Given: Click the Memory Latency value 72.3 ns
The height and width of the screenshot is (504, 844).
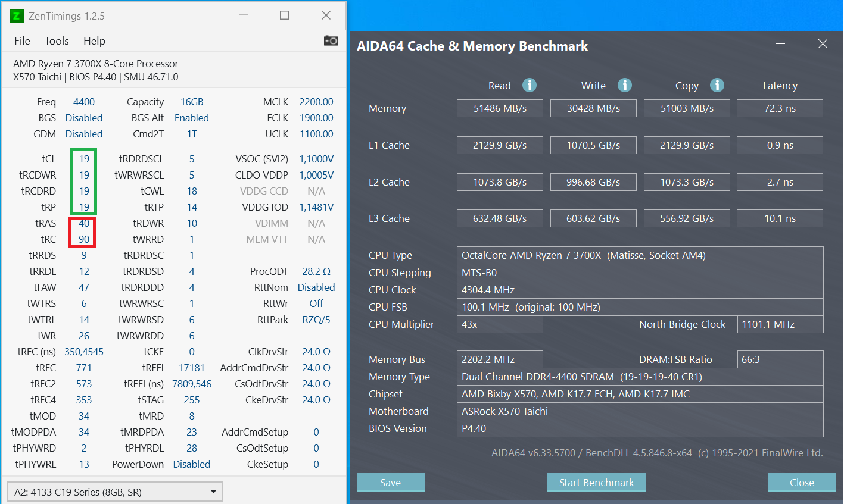Looking at the screenshot, I should [x=780, y=108].
